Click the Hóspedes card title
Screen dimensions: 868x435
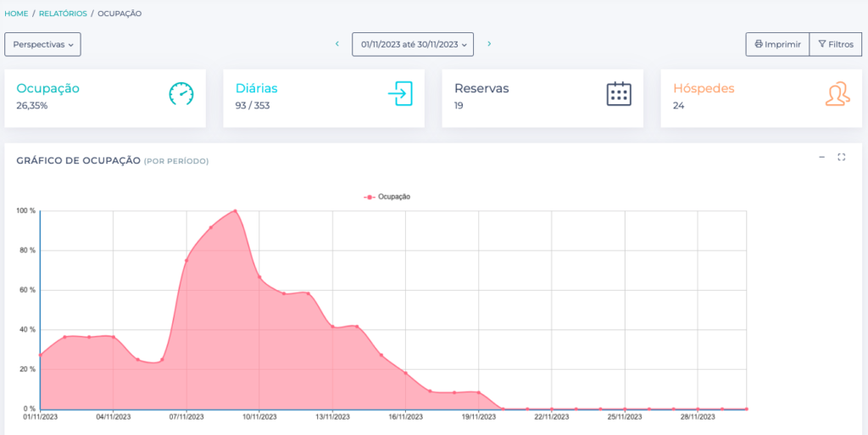click(x=704, y=88)
